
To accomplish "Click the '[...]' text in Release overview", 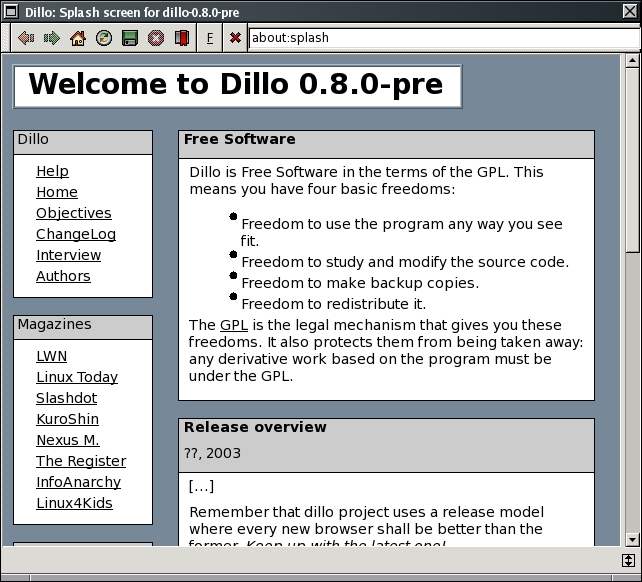I will pyautogui.click(x=201, y=486).
